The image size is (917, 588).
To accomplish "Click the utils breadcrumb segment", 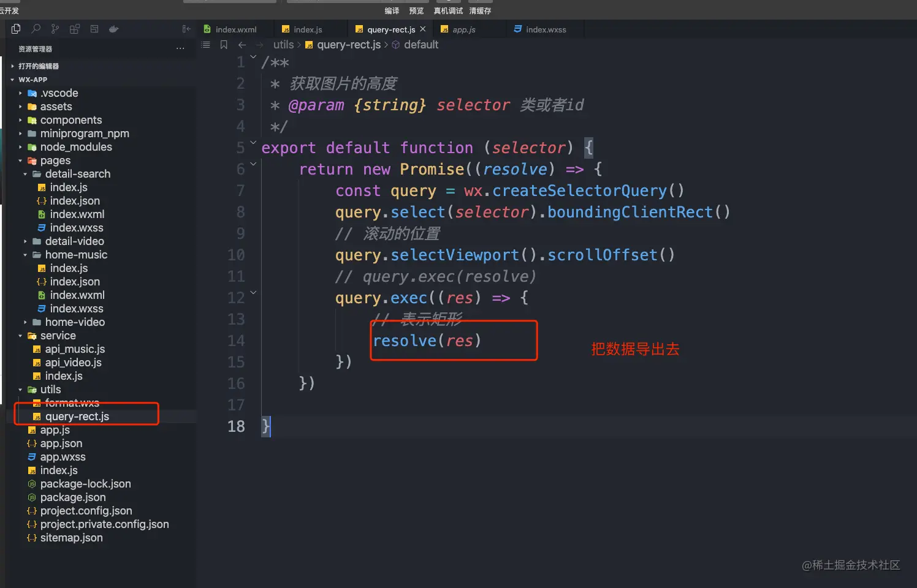I will pos(284,45).
